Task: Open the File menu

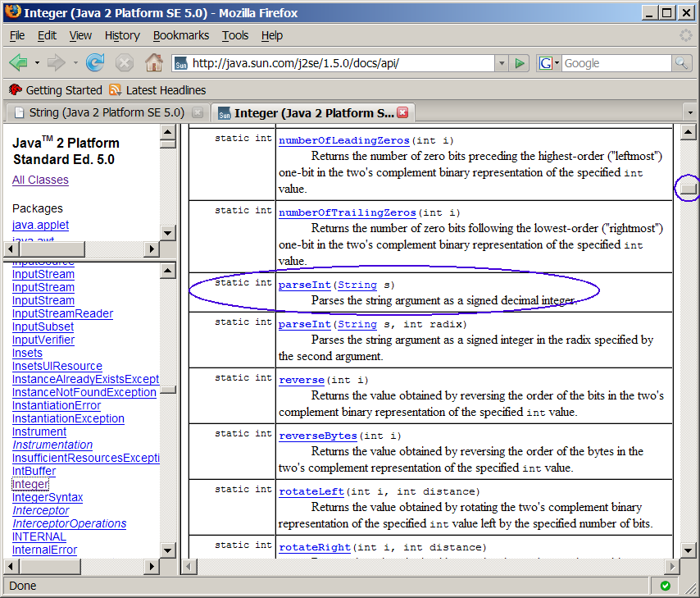Action: click(x=17, y=36)
